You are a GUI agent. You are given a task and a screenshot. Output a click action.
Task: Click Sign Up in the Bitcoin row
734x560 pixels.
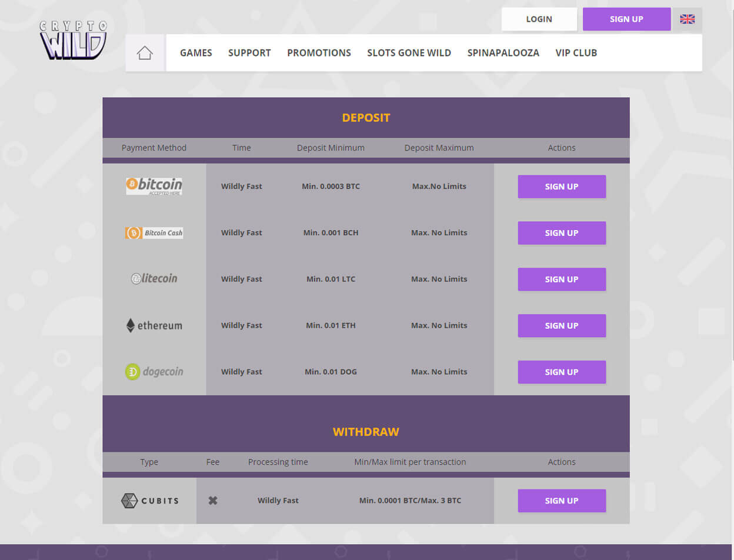[x=562, y=186]
